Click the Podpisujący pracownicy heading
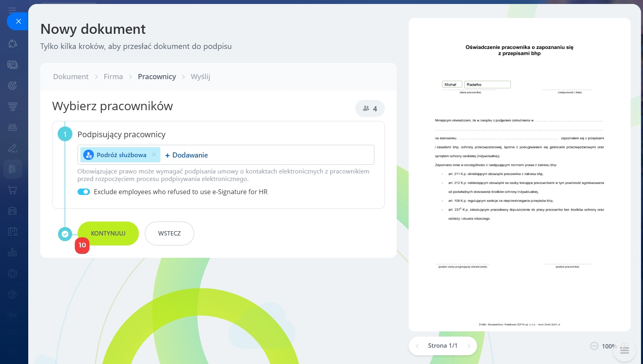Image resolution: width=643 pixels, height=364 pixels. [x=121, y=134]
